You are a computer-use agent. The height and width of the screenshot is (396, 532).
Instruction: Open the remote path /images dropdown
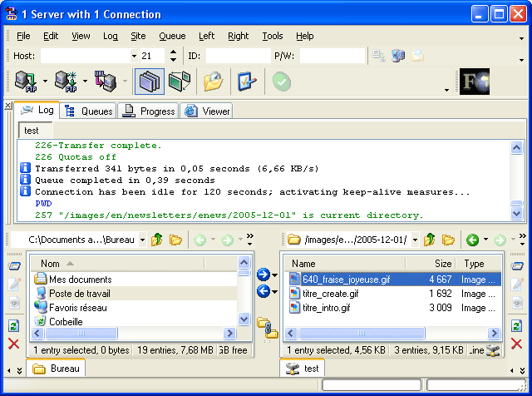[414, 240]
